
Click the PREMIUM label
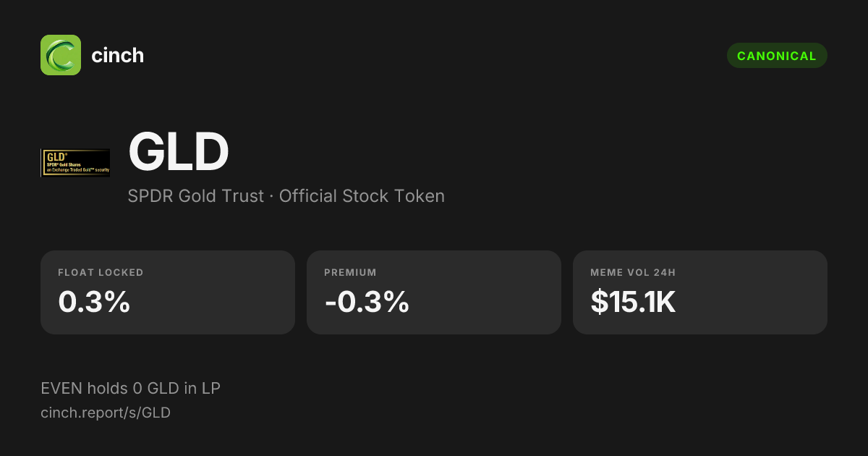click(350, 273)
